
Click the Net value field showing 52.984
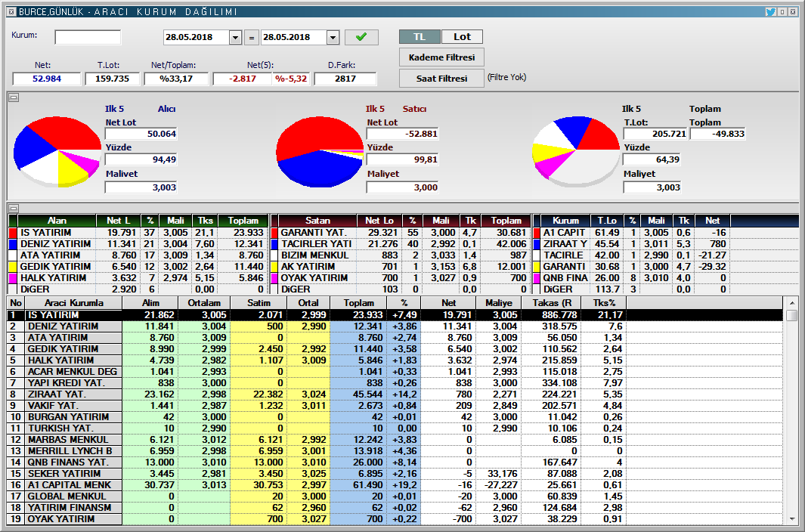(x=47, y=79)
